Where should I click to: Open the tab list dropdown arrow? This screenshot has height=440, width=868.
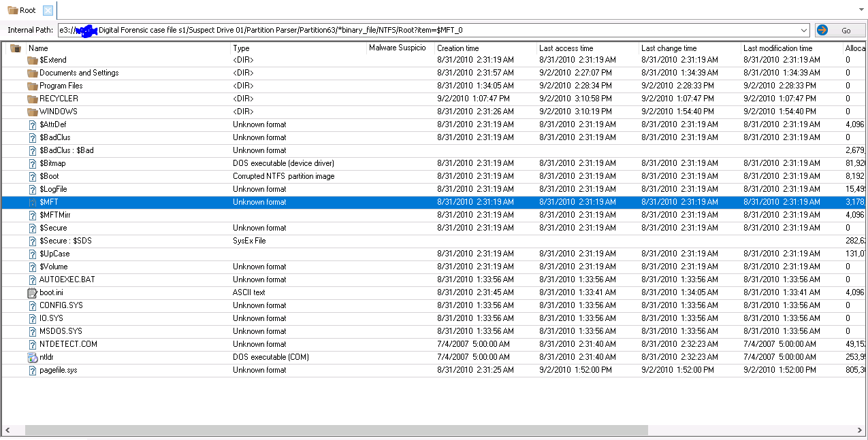click(x=860, y=10)
